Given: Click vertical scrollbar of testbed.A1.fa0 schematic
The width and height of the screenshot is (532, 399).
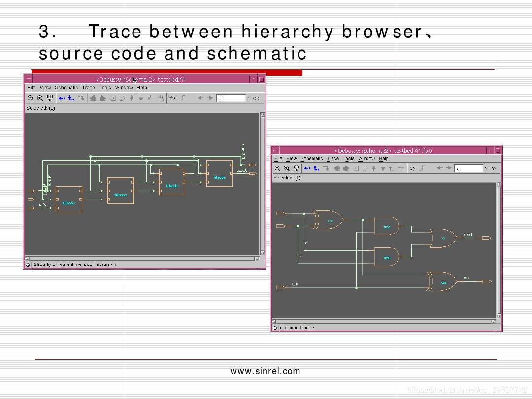Looking at the screenshot, I should [x=499, y=250].
